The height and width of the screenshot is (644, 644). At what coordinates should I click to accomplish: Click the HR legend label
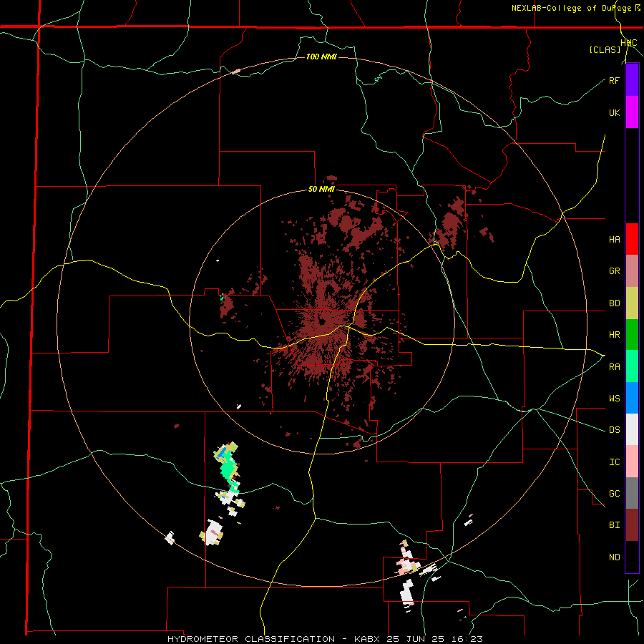(614, 335)
